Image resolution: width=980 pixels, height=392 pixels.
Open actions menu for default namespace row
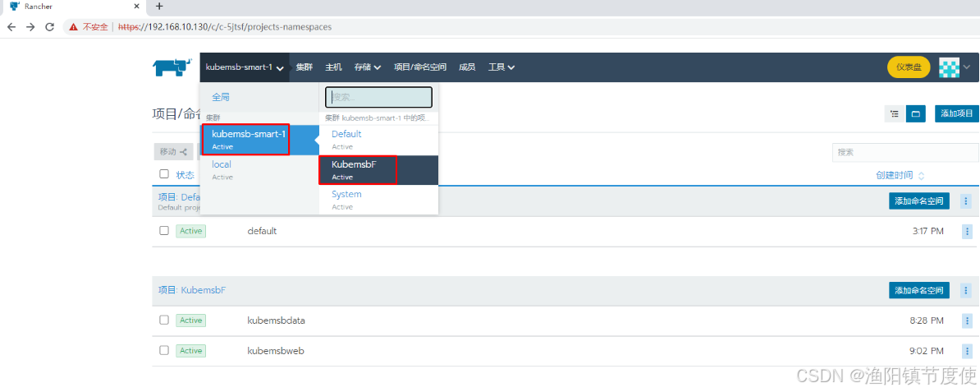pyautogui.click(x=966, y=231)
